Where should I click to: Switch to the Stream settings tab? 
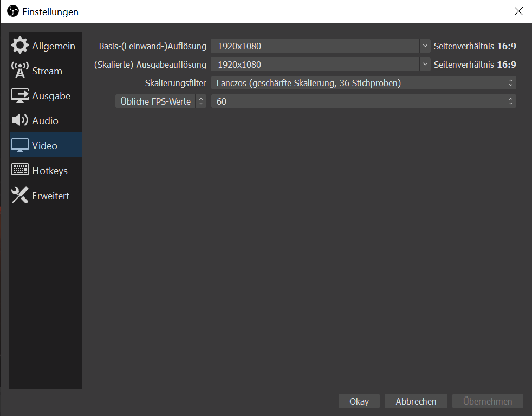coord(46,71)
